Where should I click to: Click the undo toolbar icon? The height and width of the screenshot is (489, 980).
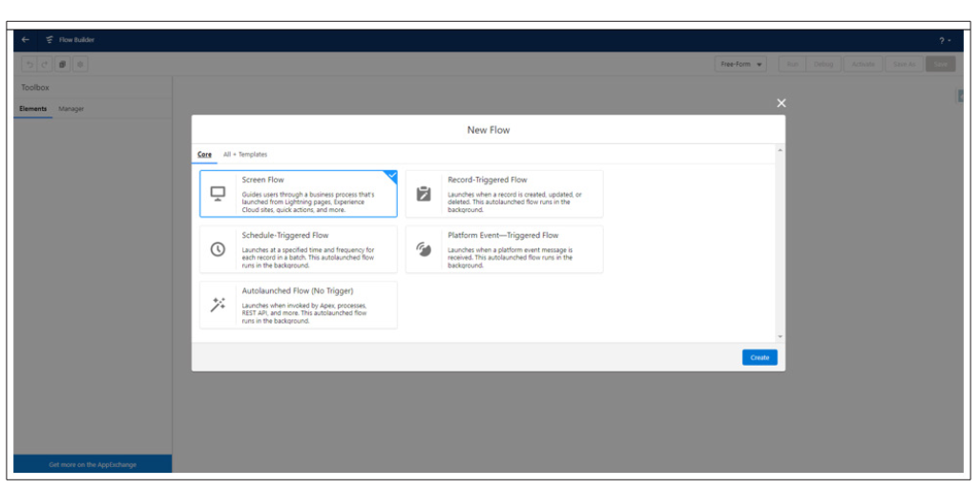click(x=30, y=64)
